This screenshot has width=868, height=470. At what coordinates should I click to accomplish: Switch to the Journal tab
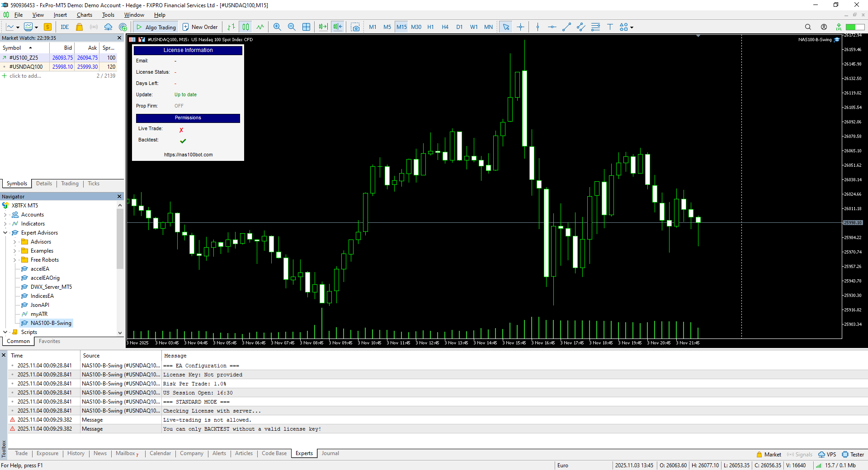click(x=330, y=453)
